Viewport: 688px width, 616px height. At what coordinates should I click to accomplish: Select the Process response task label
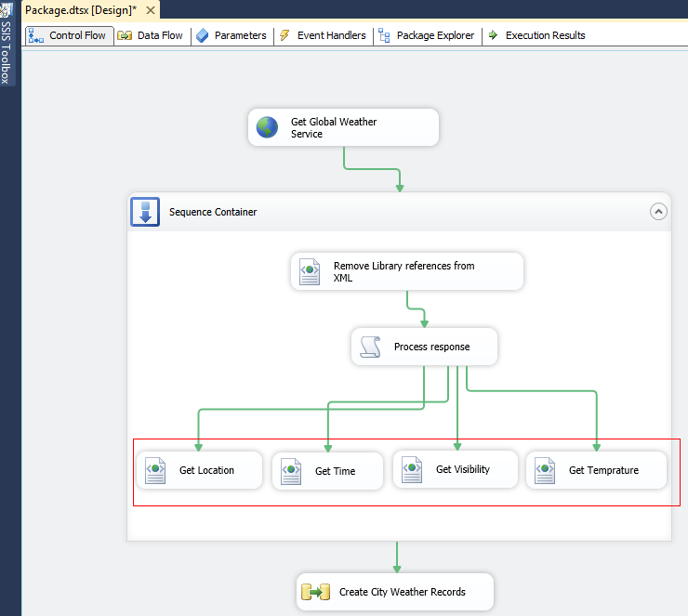[x=431, y=347]
